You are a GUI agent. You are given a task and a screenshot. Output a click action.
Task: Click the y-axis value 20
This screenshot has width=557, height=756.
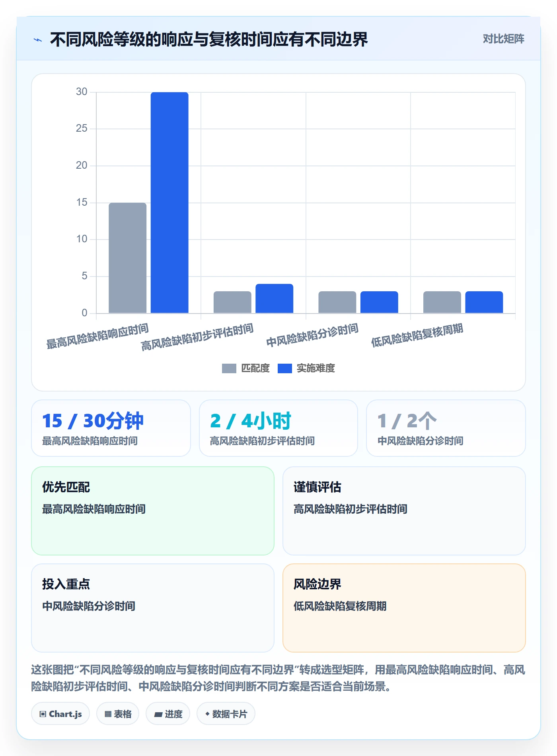click(82, 166)
